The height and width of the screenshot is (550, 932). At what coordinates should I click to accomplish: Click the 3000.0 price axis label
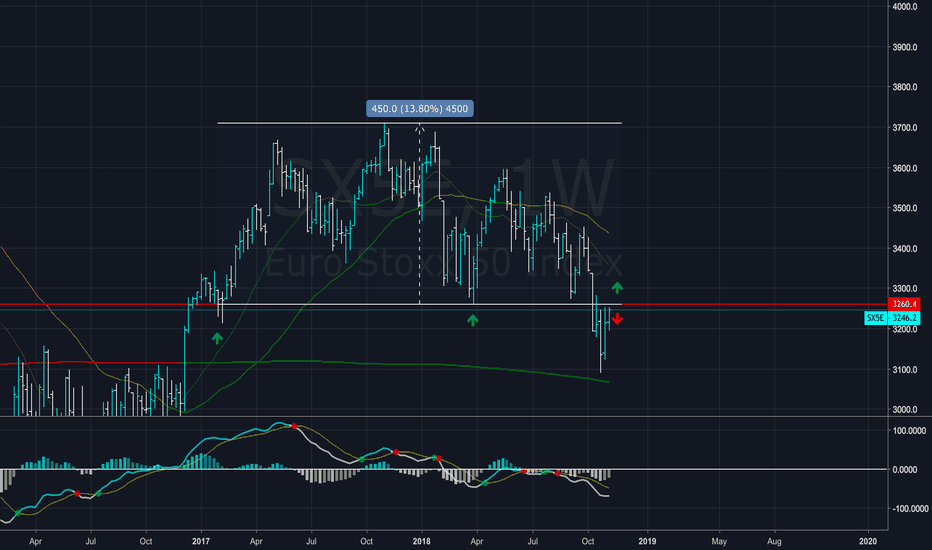click(x=905, y=409)
